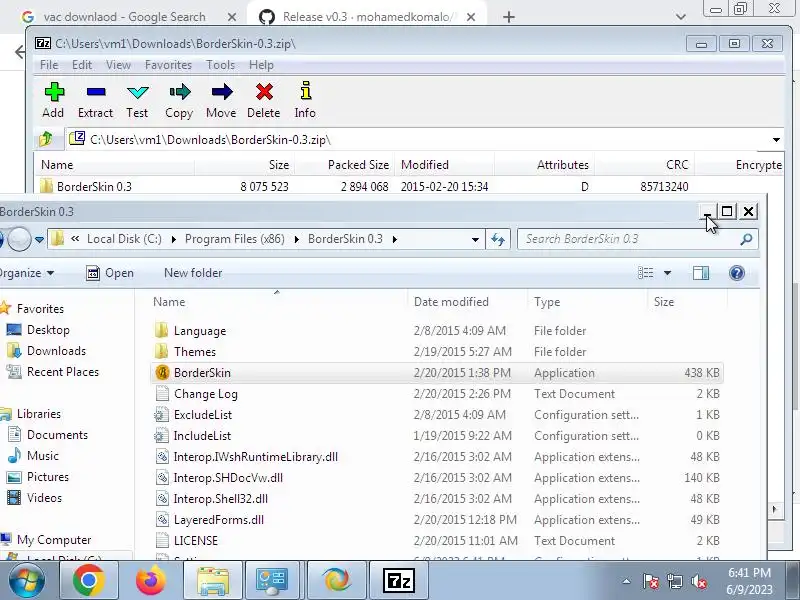Switch to the Release v0.3 GitHub tab

[x=366, y=17]
